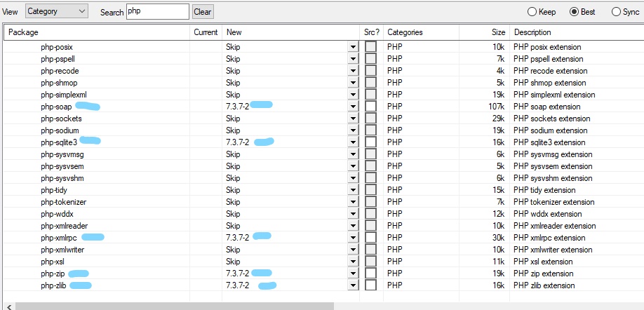
Task: Open version dropdown for php-posix
Action: tap(353, 47)
